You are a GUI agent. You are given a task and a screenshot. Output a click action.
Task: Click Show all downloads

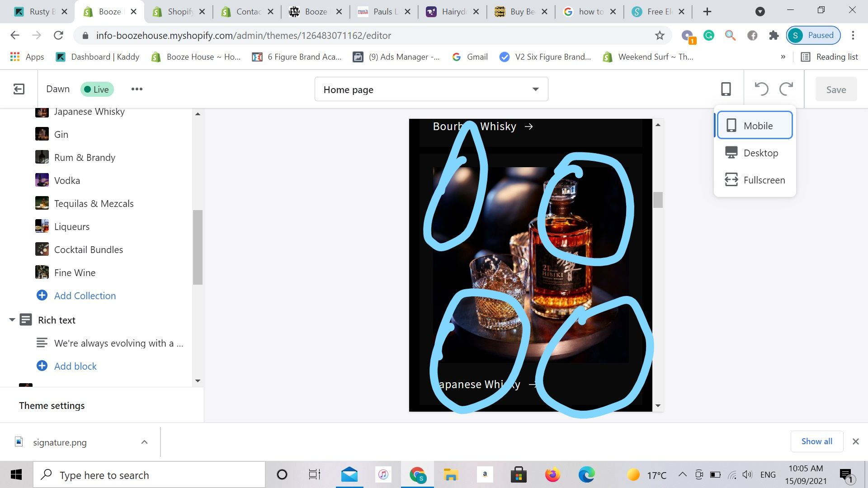(x=816, y=441)
